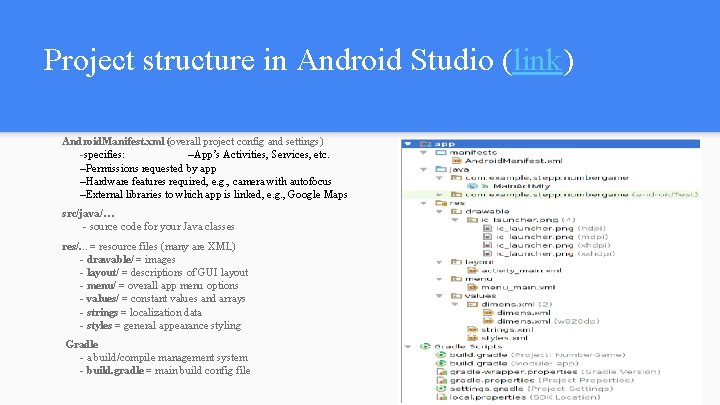Image resolution: width=720 pixels, height=405 pixels.
Task: Select 'build.gradle (Module: app)' file name
Action: coord(514,364)
